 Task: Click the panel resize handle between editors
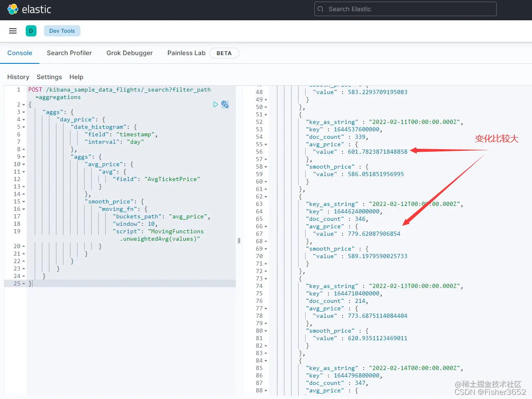coord(239,241)
